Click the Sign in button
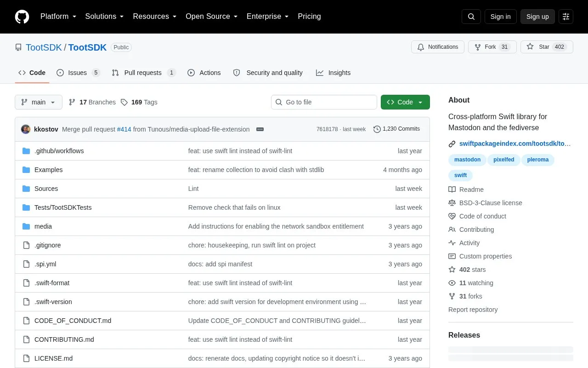The image size is (588, 368). [500, 17]
